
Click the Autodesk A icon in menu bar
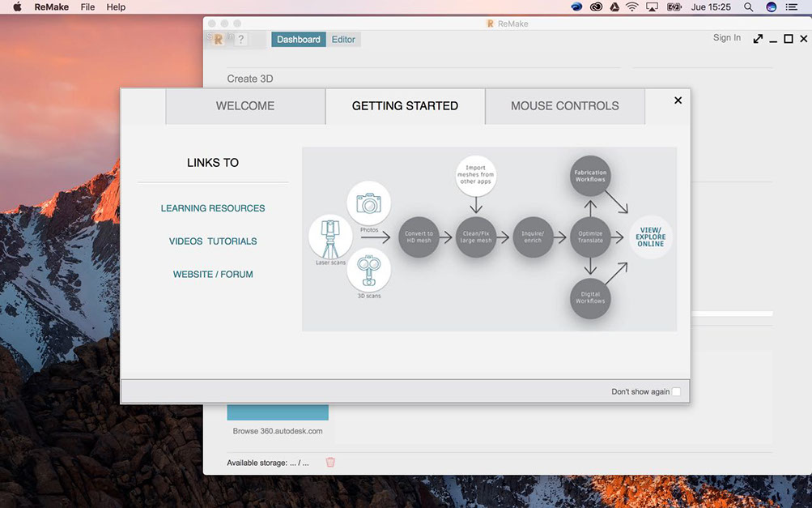tap(614, 6)
